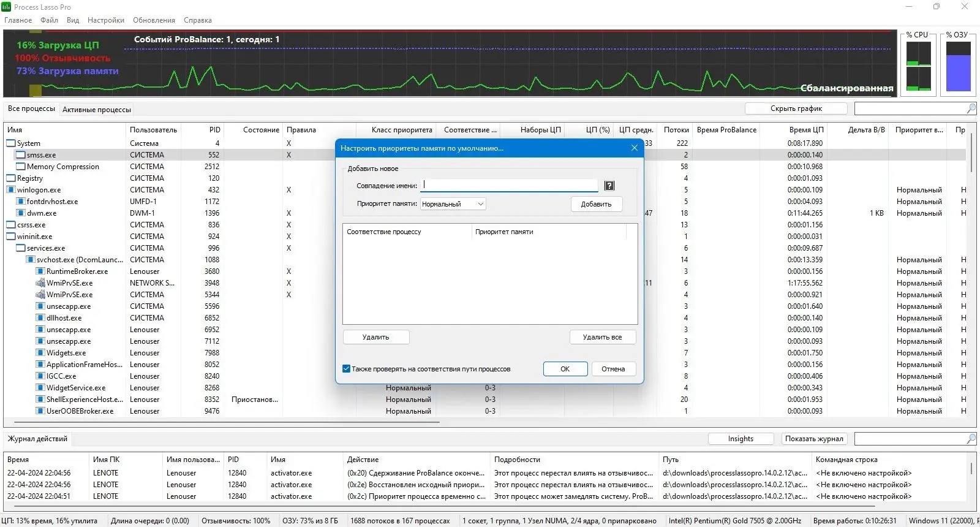Click the Добавить button
Viewport: 980px width, 527px height.
click(597, 204)
